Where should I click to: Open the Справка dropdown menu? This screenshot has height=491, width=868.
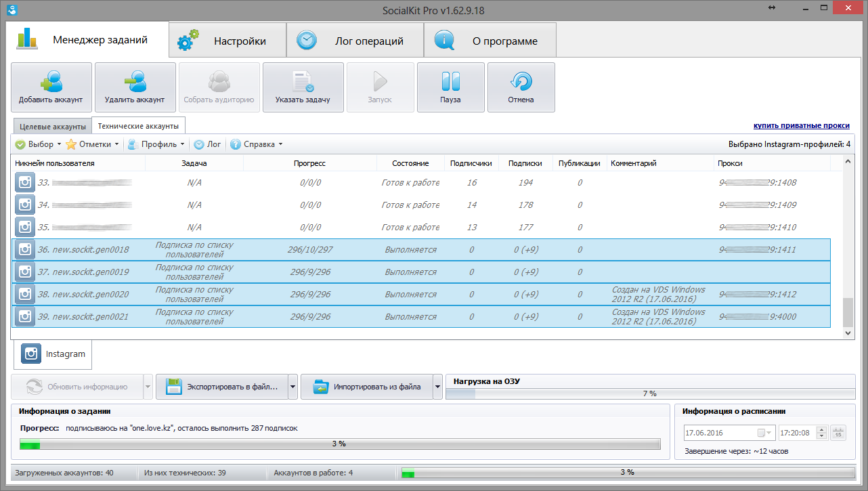(x=257, y=144)
